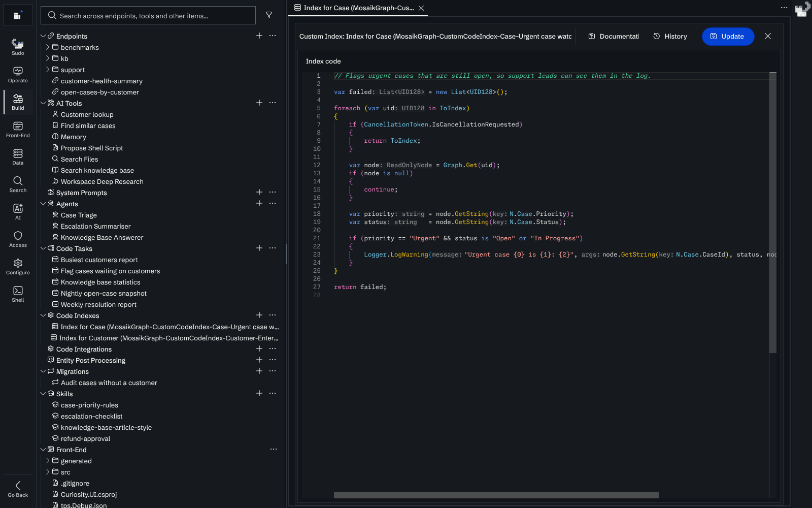The image size is (812, 508).
Task: Click the search across endpoints field
Action: (148, 15)
